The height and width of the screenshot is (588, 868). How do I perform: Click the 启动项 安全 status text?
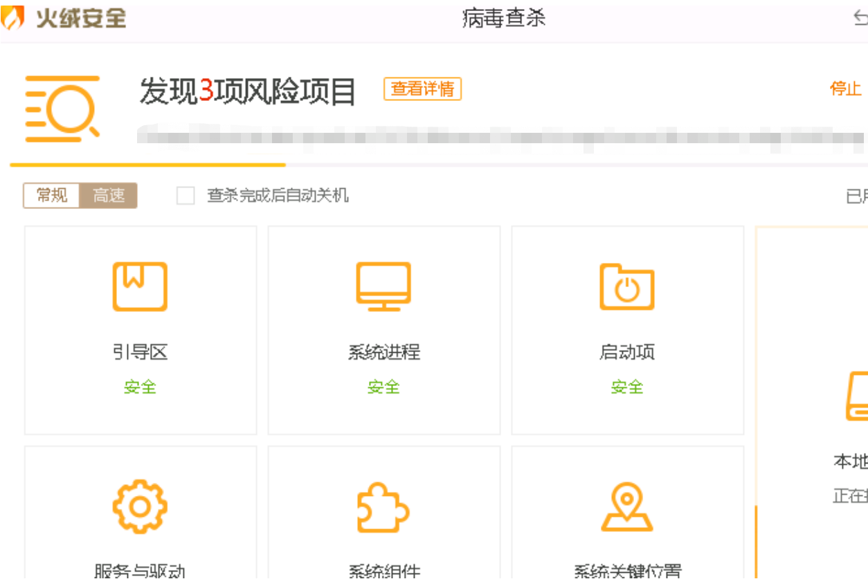click(x=627, y=387)
